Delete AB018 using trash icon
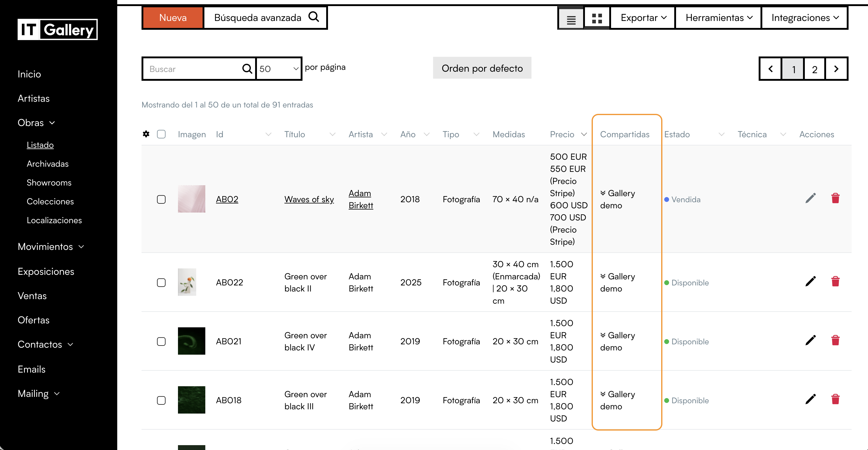 [835, 400]
